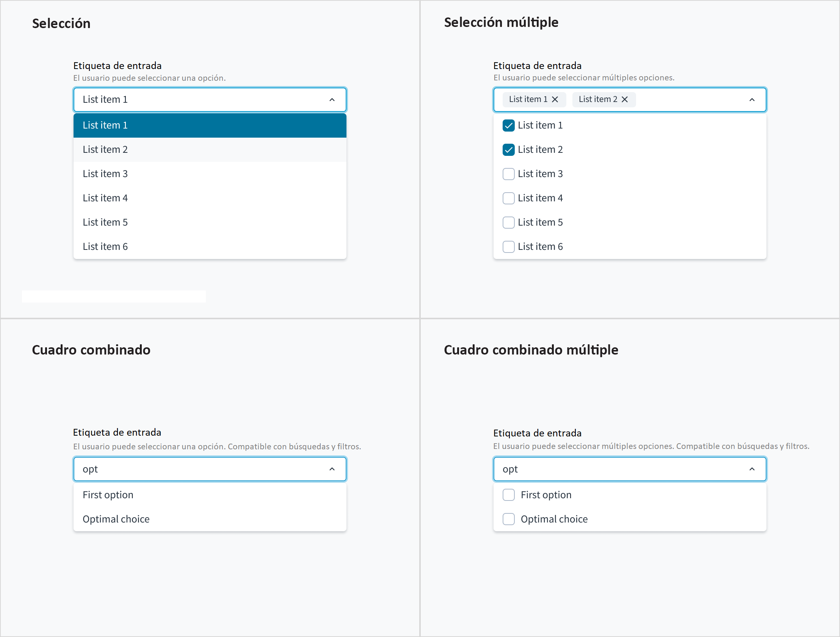Screen dimensions: 840x637
Task: Collapse the Selección dropdown chevron
Action: (332, 99)
